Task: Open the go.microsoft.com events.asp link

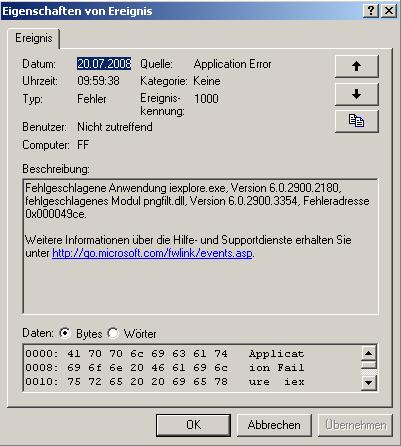Action: coord(152,253)
